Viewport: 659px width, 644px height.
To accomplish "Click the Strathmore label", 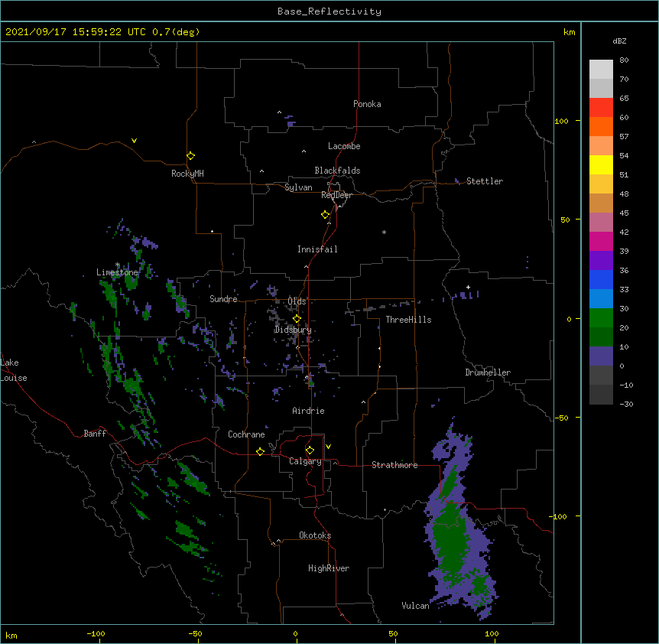I will (x=394, y=465).
